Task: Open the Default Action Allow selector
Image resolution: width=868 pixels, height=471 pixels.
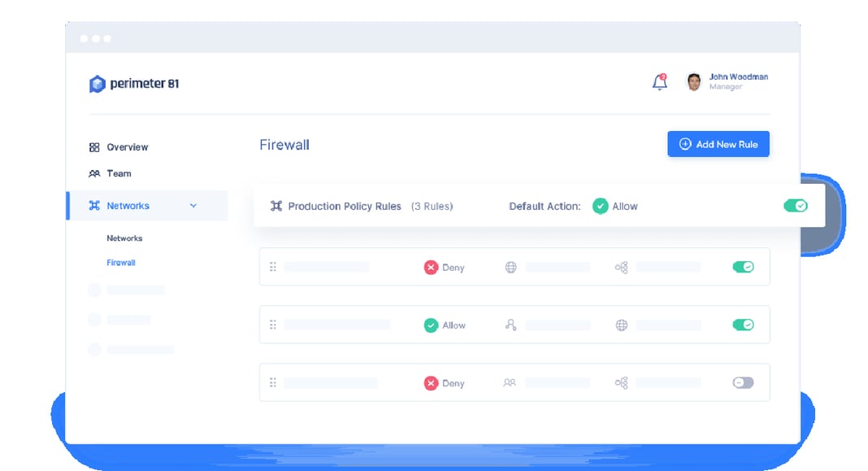Action: coord(615,207)
